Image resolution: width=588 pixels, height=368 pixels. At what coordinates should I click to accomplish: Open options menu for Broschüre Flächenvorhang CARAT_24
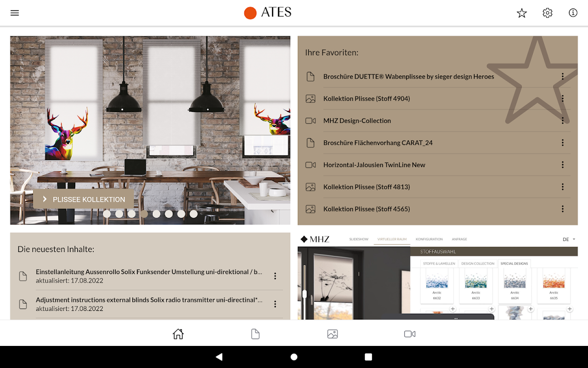[x=563, y=143]
